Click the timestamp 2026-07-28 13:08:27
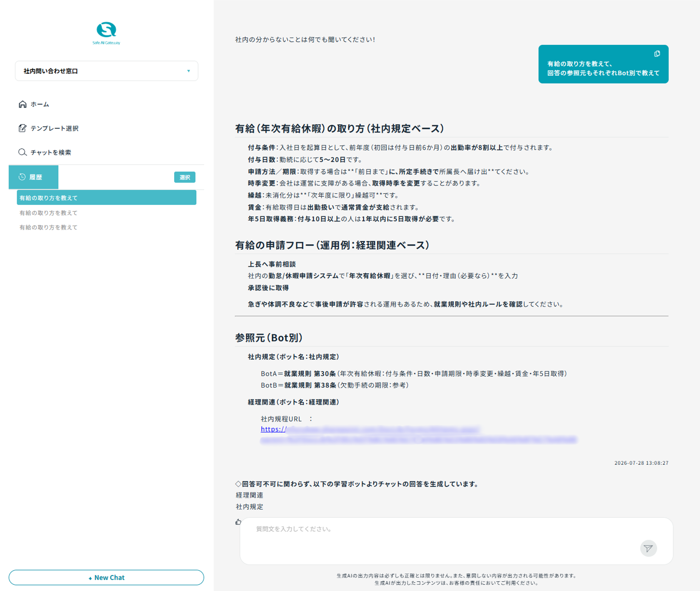The image size is (700, 591). click(x=641, y=463)
